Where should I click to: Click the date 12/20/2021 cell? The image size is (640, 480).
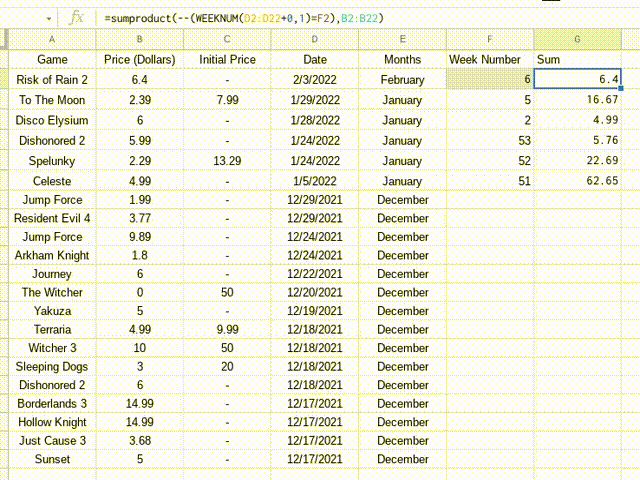tap(315, 292)
